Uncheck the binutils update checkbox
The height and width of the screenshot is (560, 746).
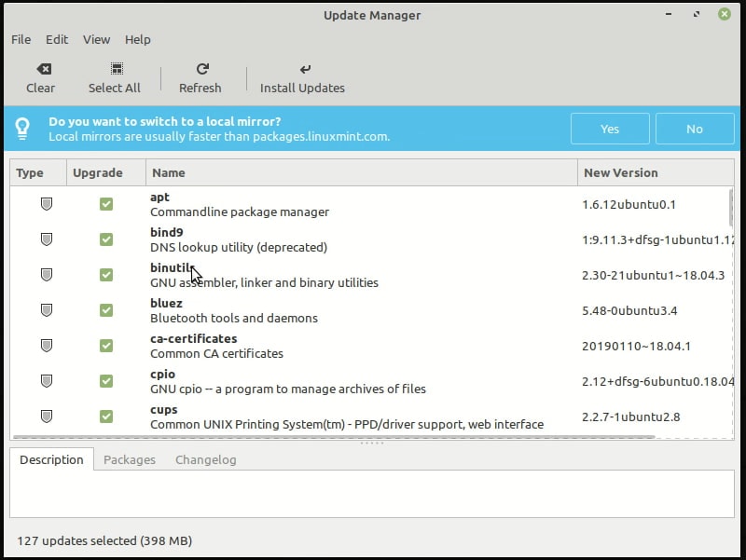(105, 274)
